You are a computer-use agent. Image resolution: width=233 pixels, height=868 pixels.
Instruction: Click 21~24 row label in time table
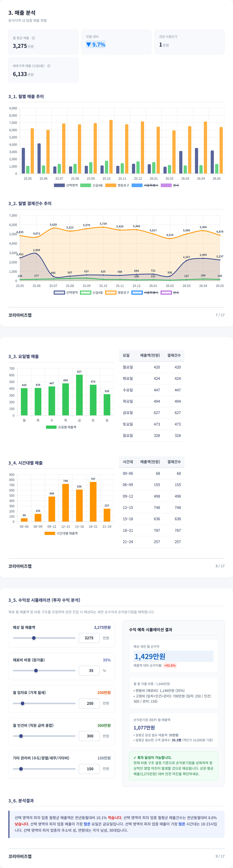128,542
